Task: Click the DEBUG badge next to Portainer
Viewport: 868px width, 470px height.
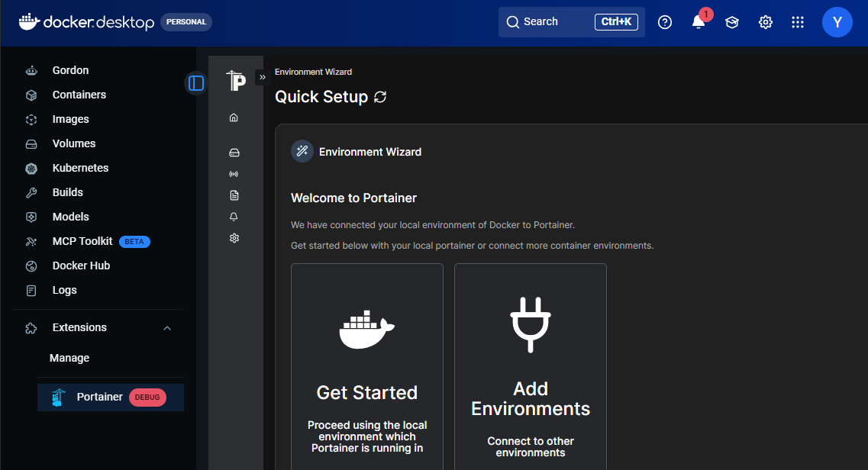Action: [x=147, y=397]
